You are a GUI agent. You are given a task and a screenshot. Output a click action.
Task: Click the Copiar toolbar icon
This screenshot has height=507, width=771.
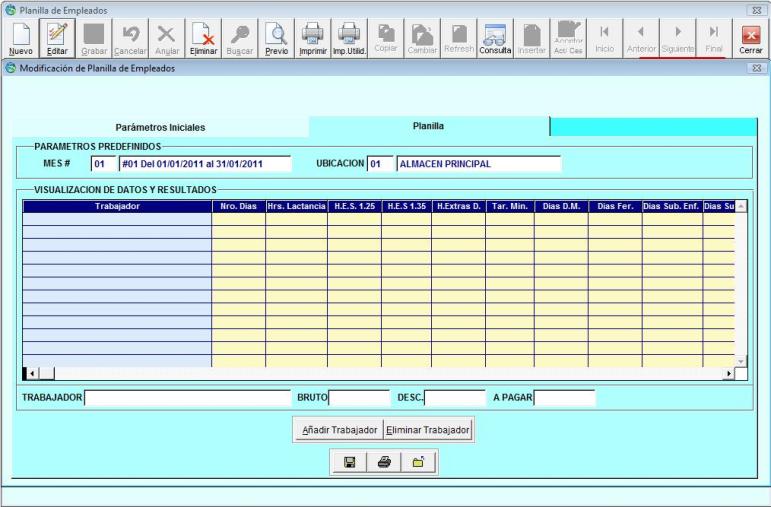click(386, 39)
